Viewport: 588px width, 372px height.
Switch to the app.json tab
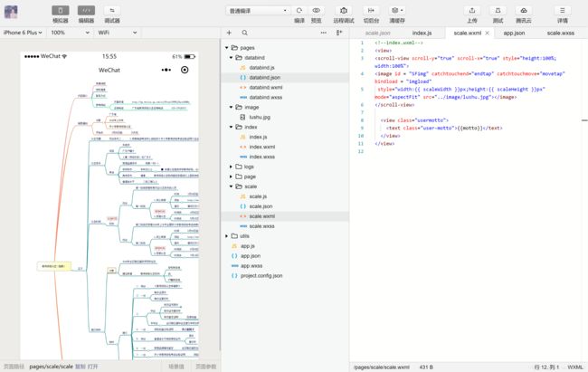[514, 33]
